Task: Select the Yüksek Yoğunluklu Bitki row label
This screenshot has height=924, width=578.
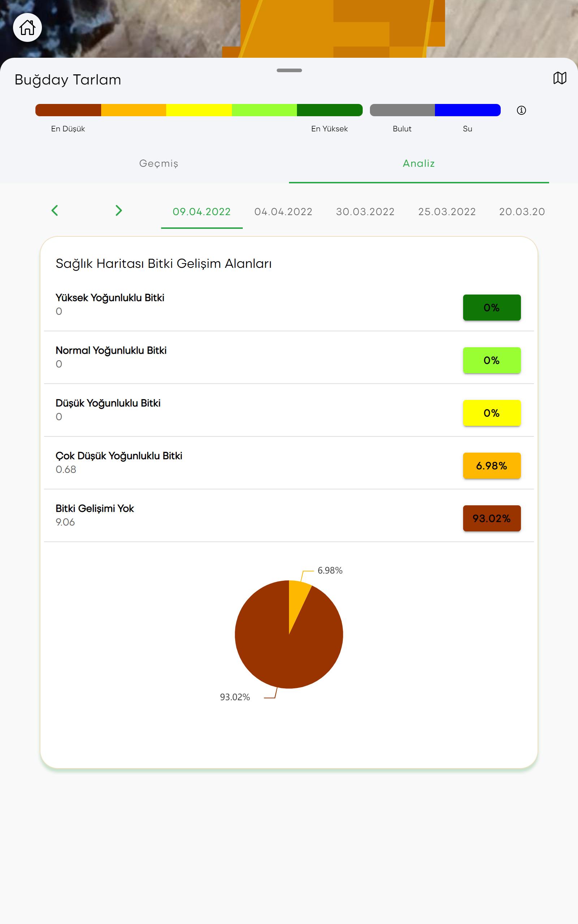Action: tap(110, 298)
